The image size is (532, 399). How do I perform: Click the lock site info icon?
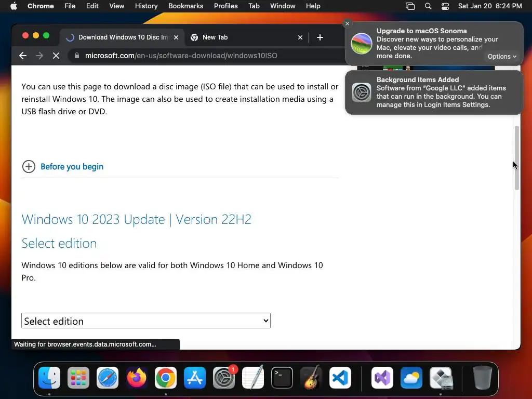coord(77,56)
